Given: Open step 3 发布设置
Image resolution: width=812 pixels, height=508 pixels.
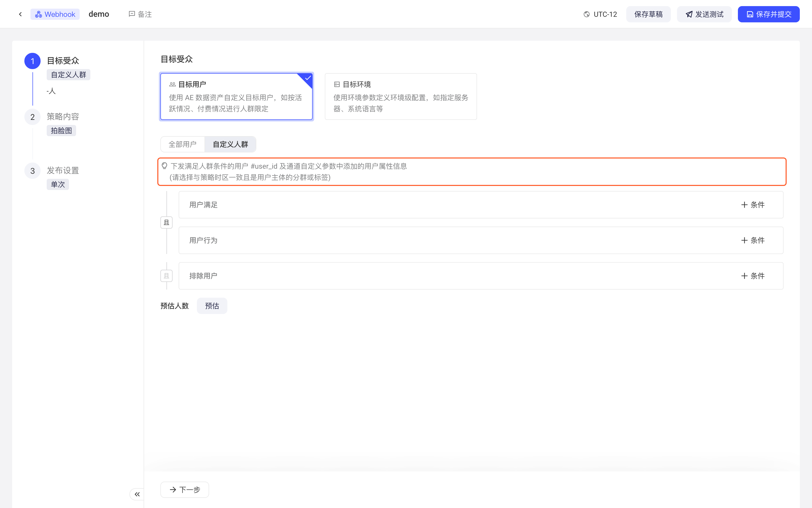Looking at the screenshot, I should 63,170.
